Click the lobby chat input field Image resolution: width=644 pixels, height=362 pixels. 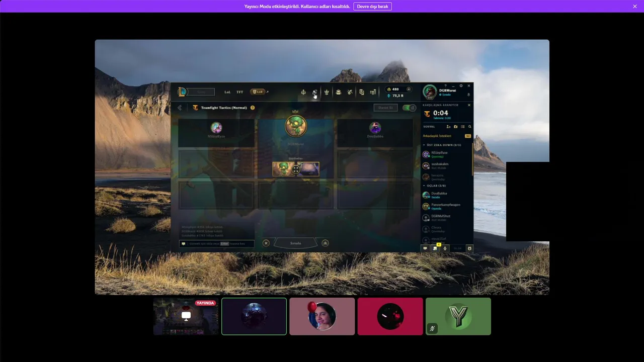pos(217,243)
